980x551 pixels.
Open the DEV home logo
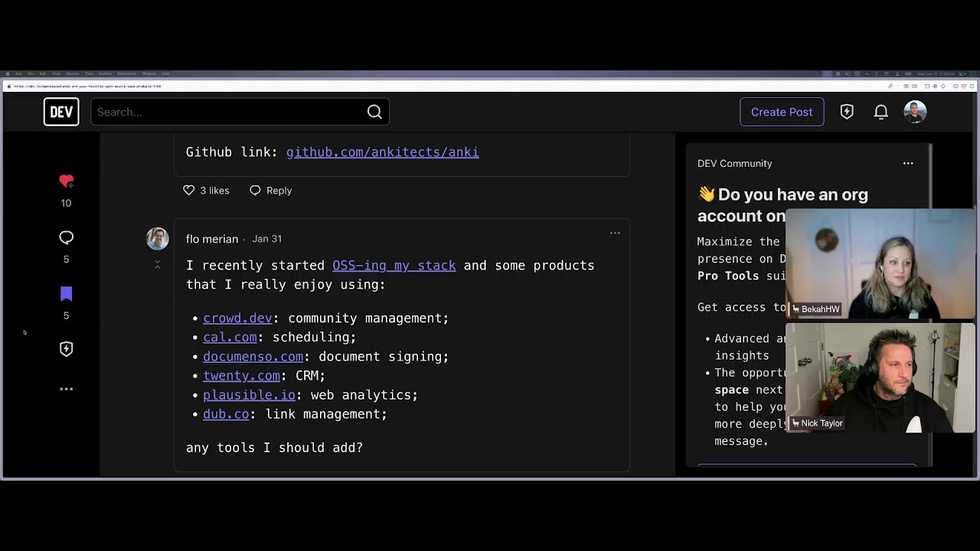click(61, 112)
